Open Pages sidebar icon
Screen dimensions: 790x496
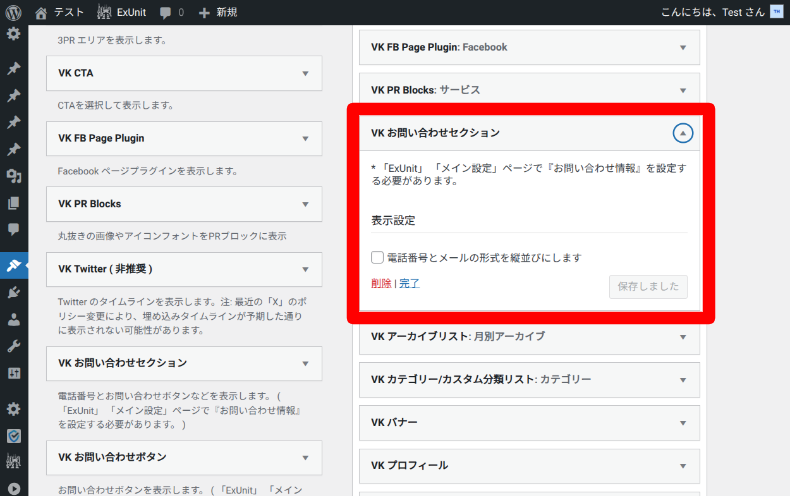14,203
